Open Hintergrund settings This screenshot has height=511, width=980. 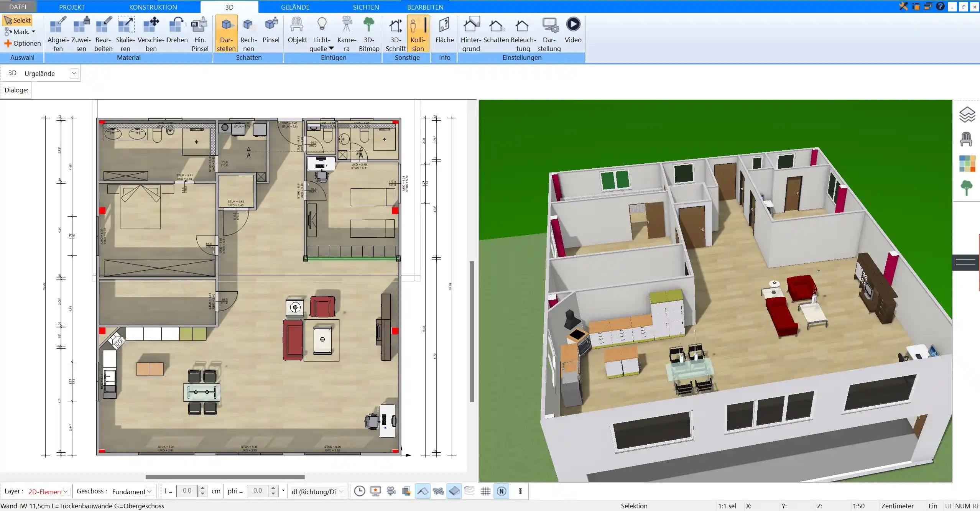point(471,34)
